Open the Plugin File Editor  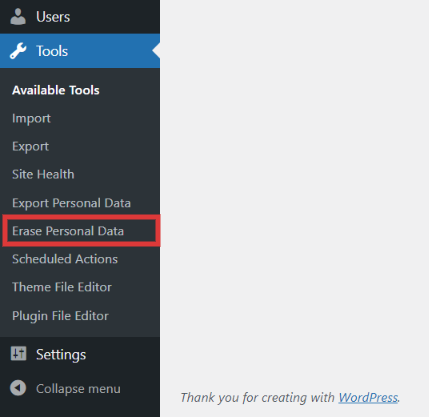[x=60, y=316]
